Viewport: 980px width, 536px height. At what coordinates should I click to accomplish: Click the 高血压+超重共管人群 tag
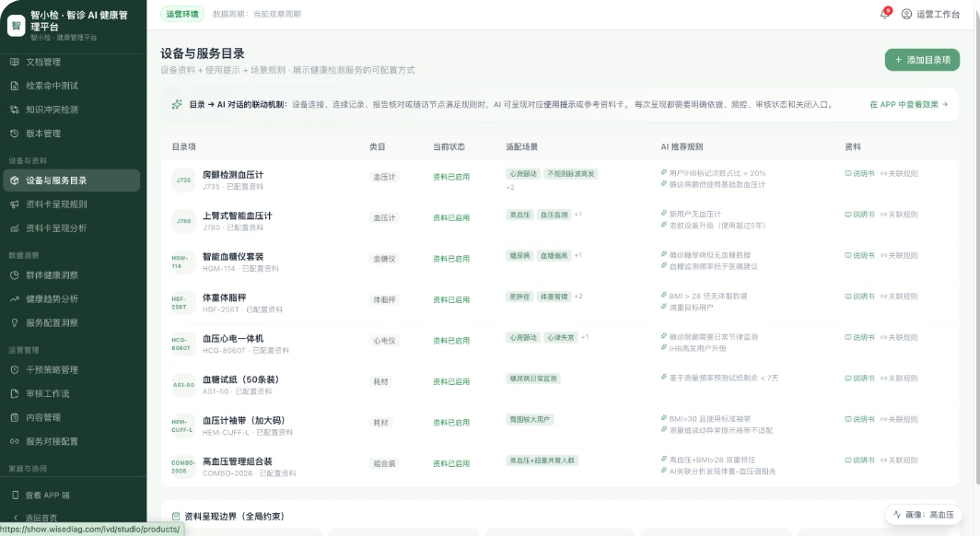(542, 460)
